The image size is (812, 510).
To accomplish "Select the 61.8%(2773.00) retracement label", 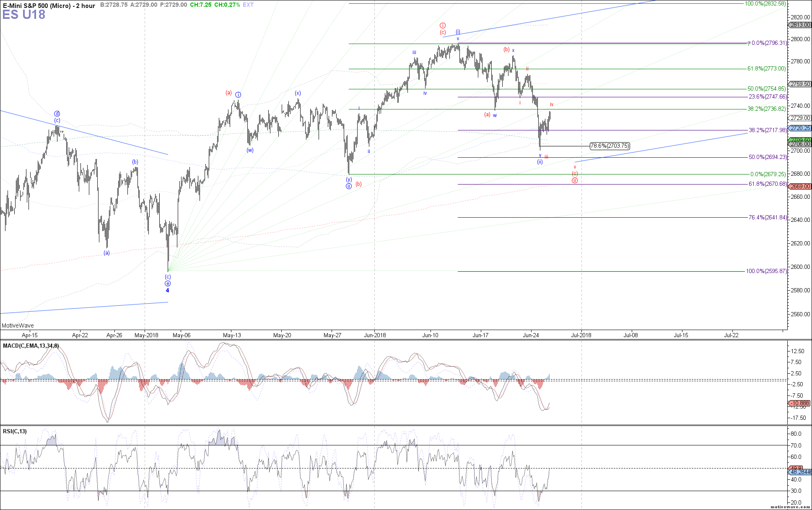I will click(x=767, y=69).
